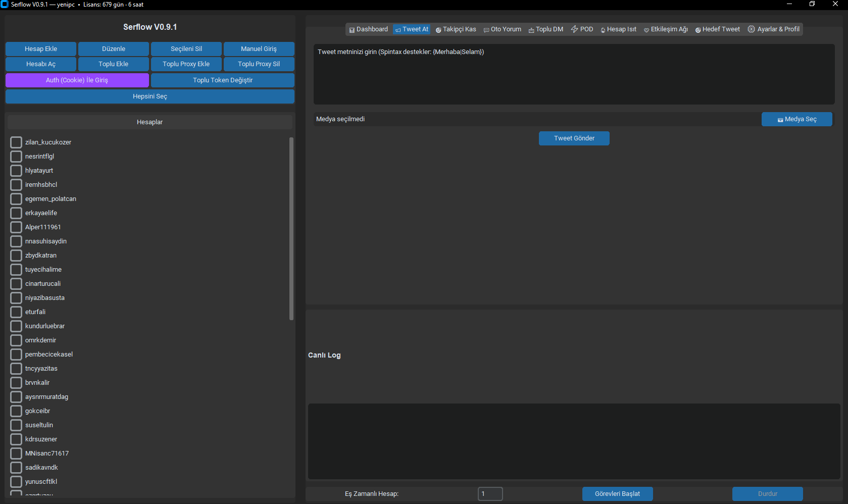Click the Hesaplar list header
The height and width of the screenshot is (504, 848).
coord(150,122)
